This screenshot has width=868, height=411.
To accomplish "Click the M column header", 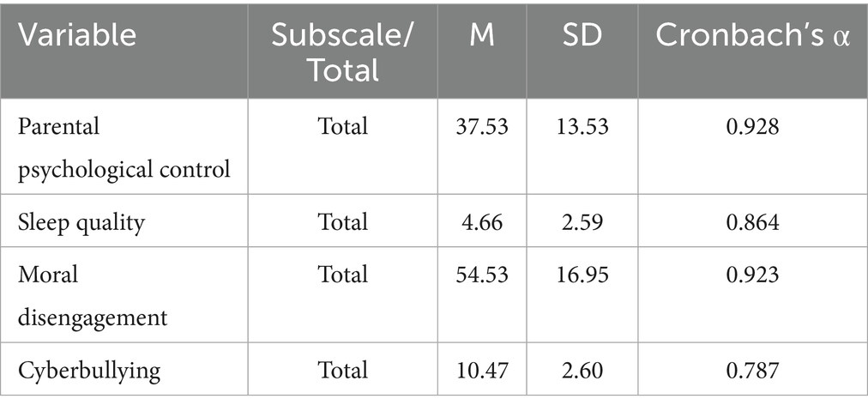I will pos(482,35).
